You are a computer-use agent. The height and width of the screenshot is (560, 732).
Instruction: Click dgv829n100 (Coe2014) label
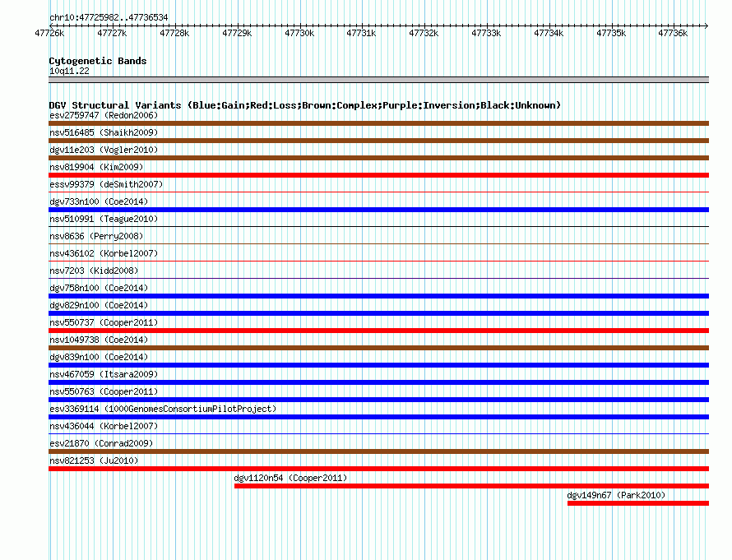pos(99,305)
